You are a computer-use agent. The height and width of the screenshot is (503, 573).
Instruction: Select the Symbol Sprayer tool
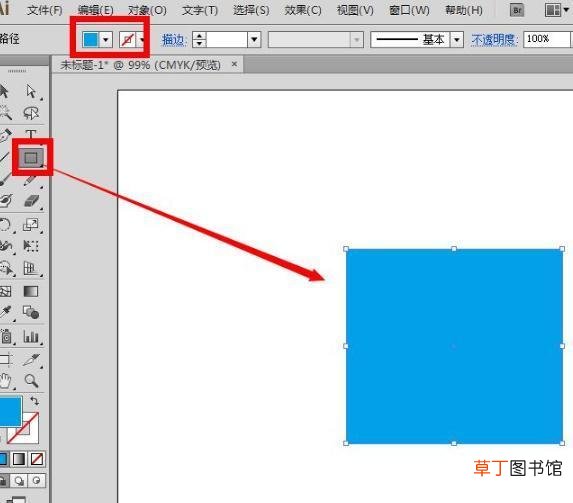5,337
